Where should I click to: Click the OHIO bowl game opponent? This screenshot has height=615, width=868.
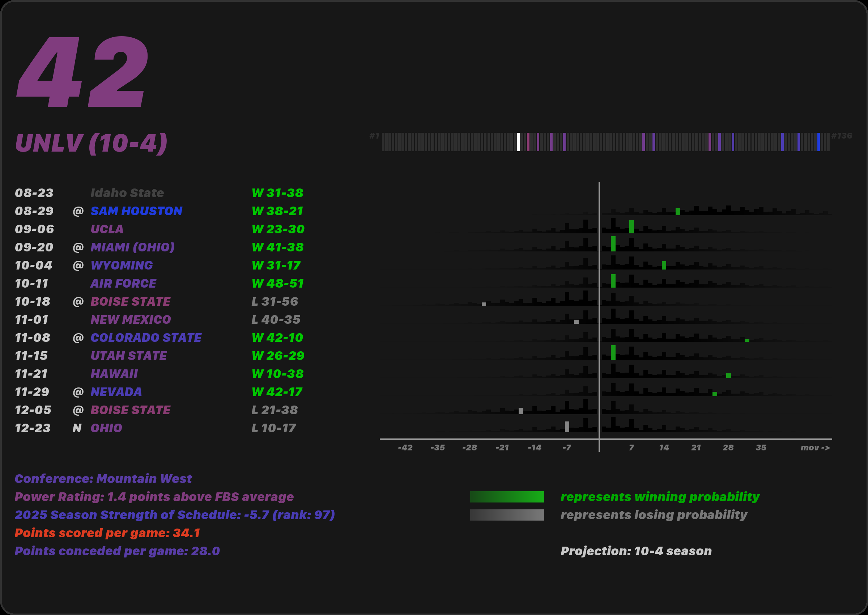pyautogui.click(x=106, y=428)
